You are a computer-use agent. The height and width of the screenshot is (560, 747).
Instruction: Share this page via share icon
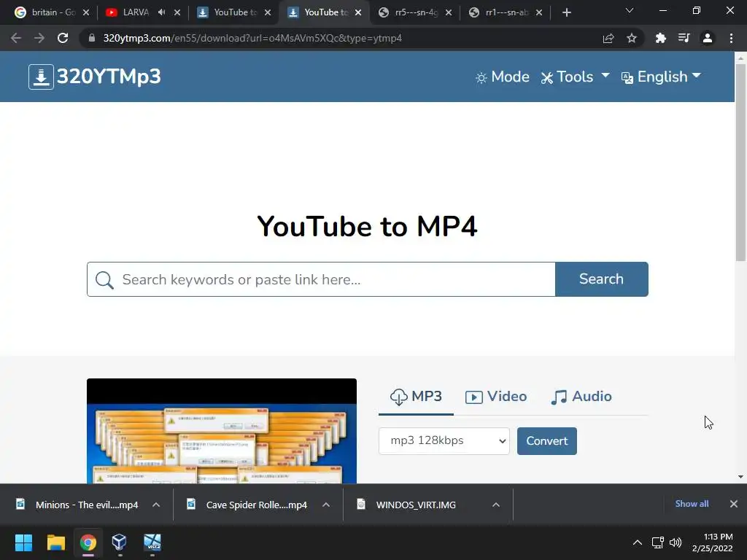pyautogui.click(x=608, y=38)
